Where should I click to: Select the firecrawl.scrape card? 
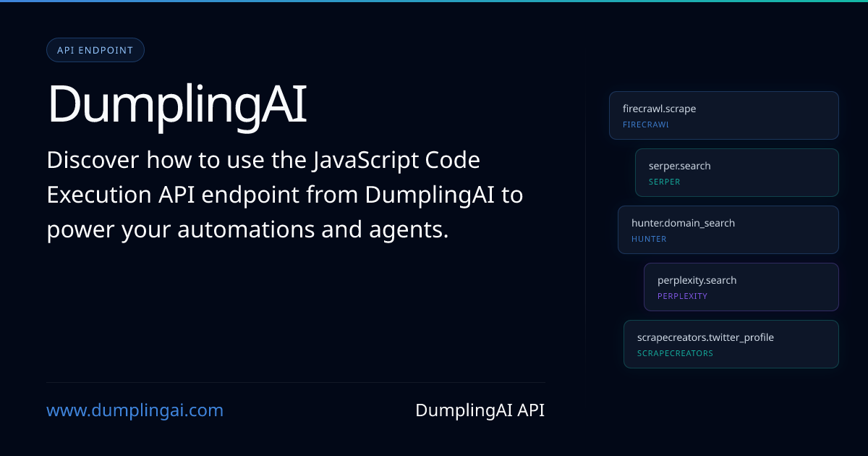click(x=724, y=115)
